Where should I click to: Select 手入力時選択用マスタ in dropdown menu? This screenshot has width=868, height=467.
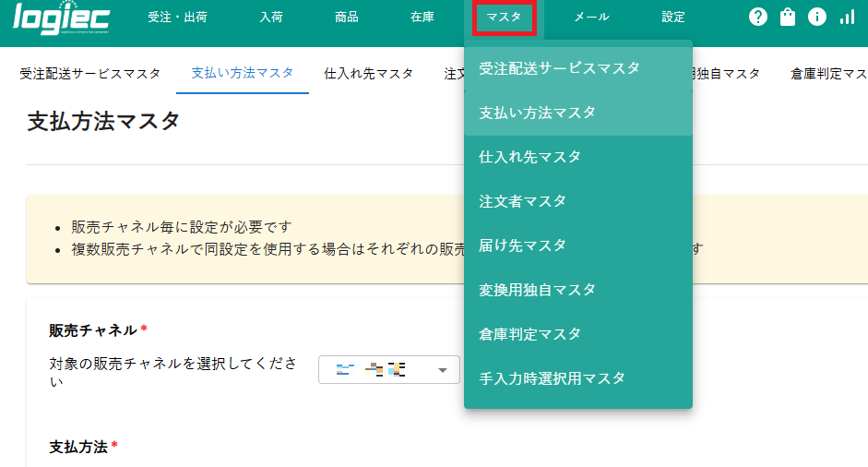coord(578,379)
